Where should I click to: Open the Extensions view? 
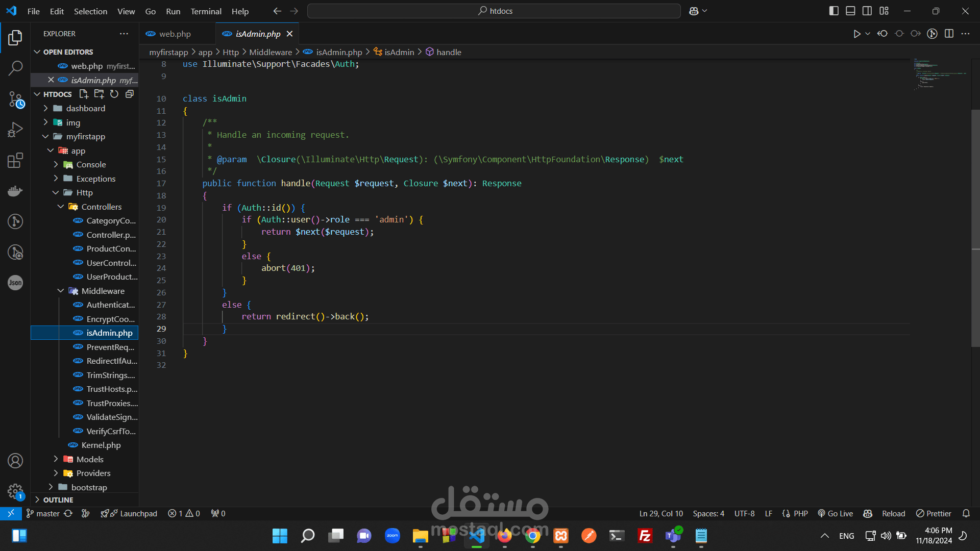point(15,160)
